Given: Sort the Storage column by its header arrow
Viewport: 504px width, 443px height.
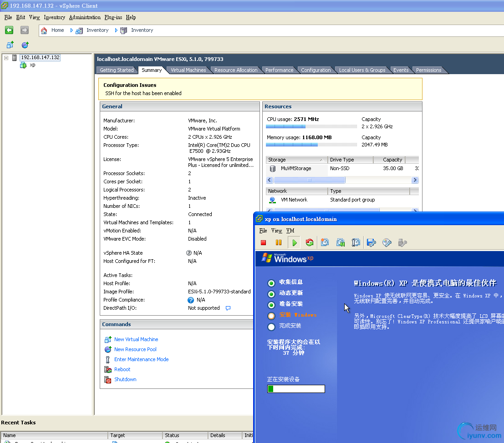Looking at the screenshot, I should pos(322,160).
